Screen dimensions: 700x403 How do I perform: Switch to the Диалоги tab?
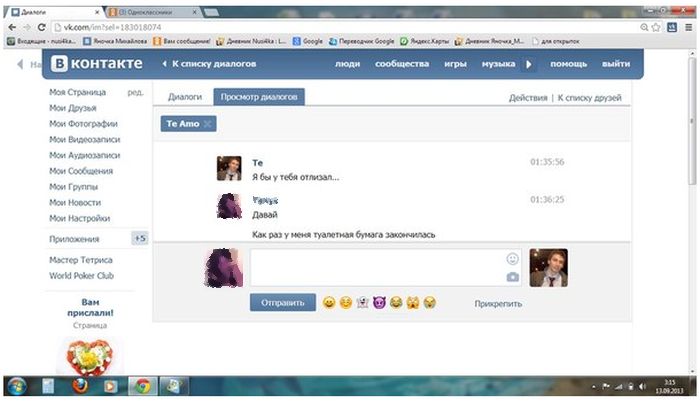point(185,98)
